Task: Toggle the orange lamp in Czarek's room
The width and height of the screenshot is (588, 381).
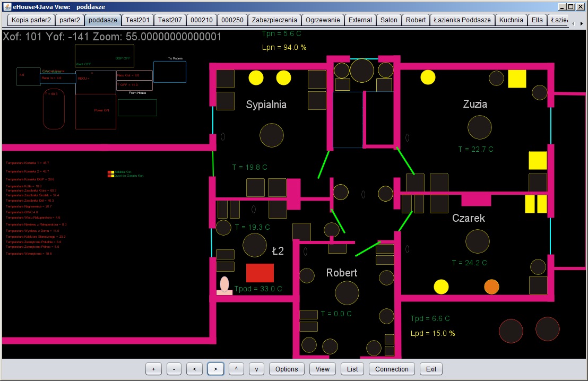Action: click(491, 287)
